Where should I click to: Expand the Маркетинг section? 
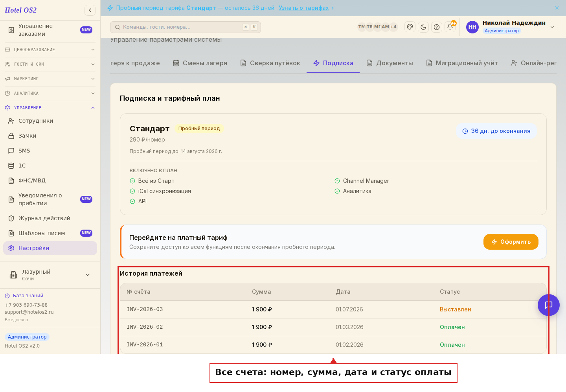[x=50, y=79]
